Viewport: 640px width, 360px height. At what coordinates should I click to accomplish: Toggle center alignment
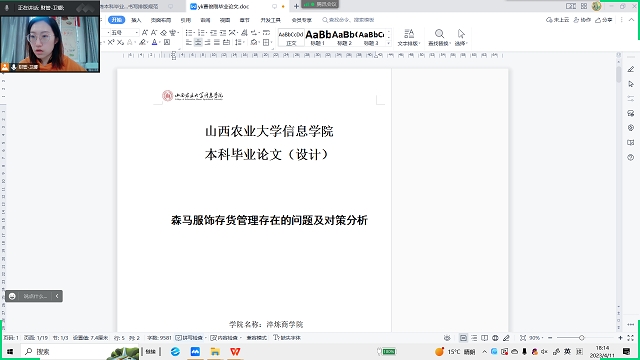pos(198,42)
